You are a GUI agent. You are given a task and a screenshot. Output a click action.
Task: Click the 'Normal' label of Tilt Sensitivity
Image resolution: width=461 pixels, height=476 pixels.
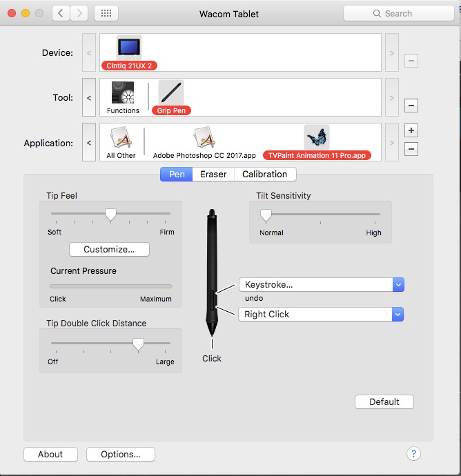pos(271,233)
